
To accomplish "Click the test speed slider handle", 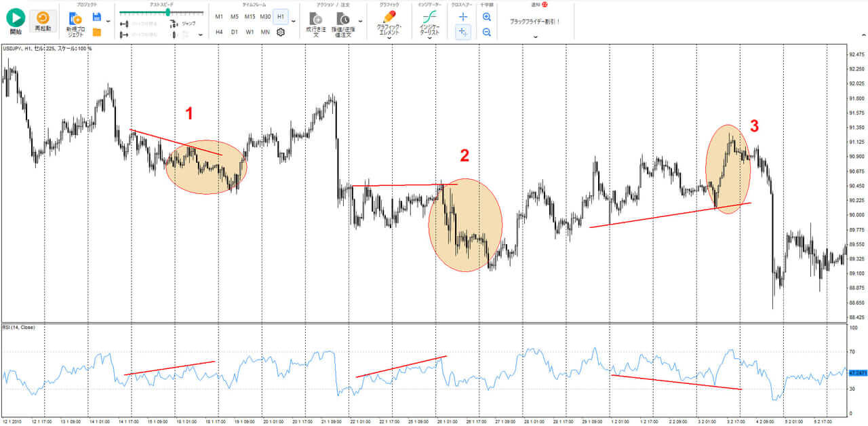I will pos(167,12).
